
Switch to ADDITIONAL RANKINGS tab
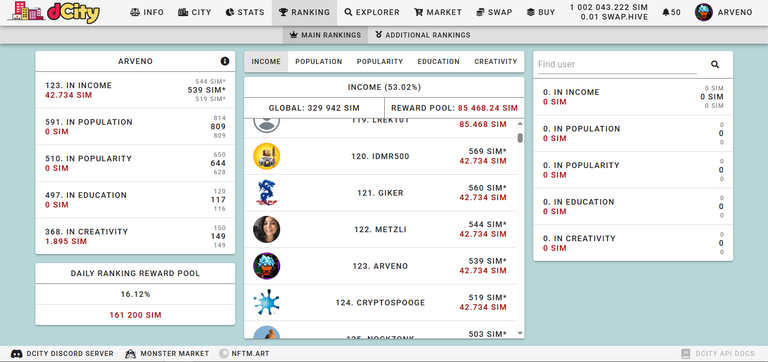click(x=422, y=35)
